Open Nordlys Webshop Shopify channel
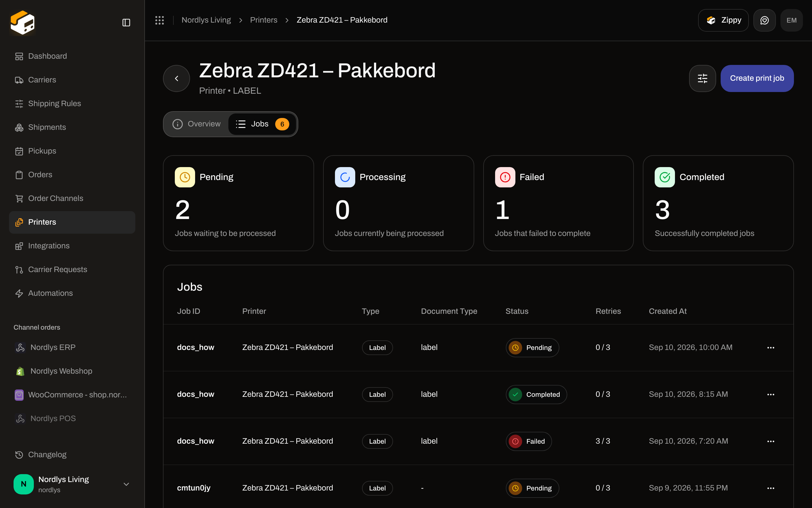Screen dimensions: 812x508 point(72,371)
